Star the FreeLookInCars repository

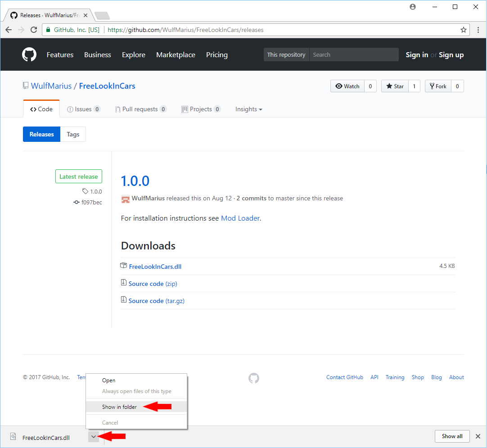(x=395, y=86)
